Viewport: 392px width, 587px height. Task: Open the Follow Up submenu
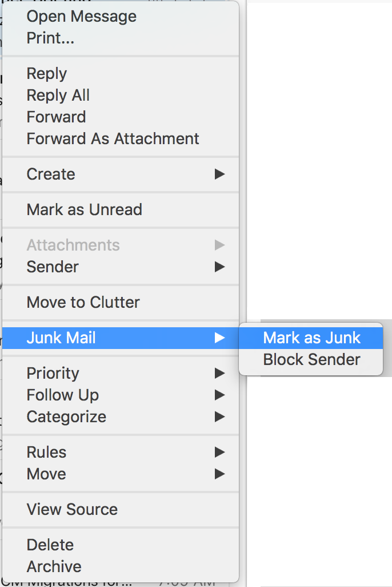(121, 395)
